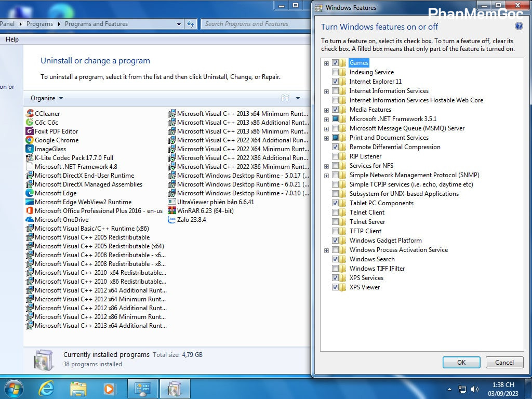Image resolution: width=532 pixels, height=399 pixels.
Task: Expand the Games feature tree node
Action: tap(326, 63)
